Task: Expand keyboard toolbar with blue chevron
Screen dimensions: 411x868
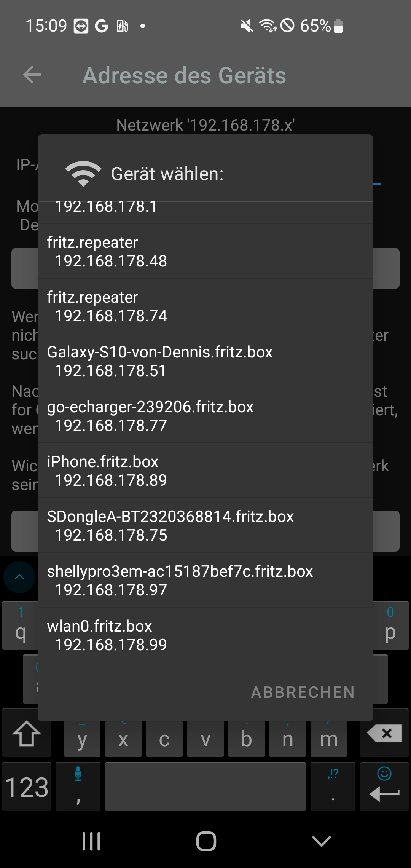Action: (19, 577)
